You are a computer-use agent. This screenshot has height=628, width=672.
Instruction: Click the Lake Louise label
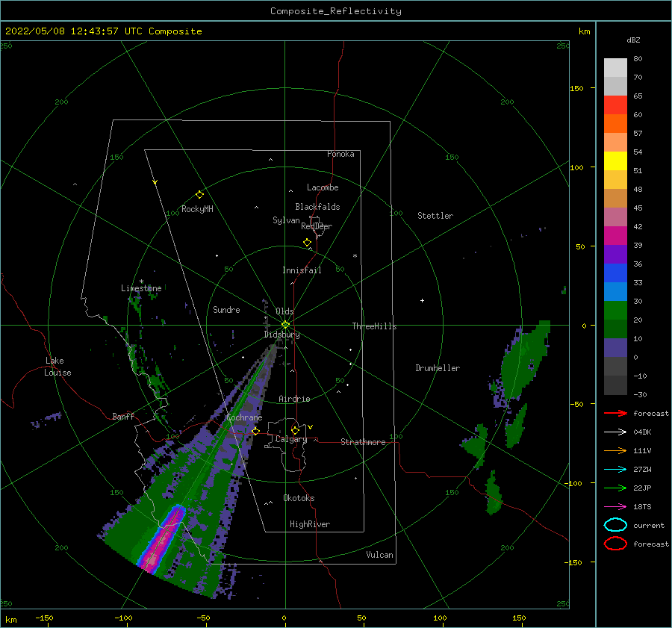click(57, 367)
